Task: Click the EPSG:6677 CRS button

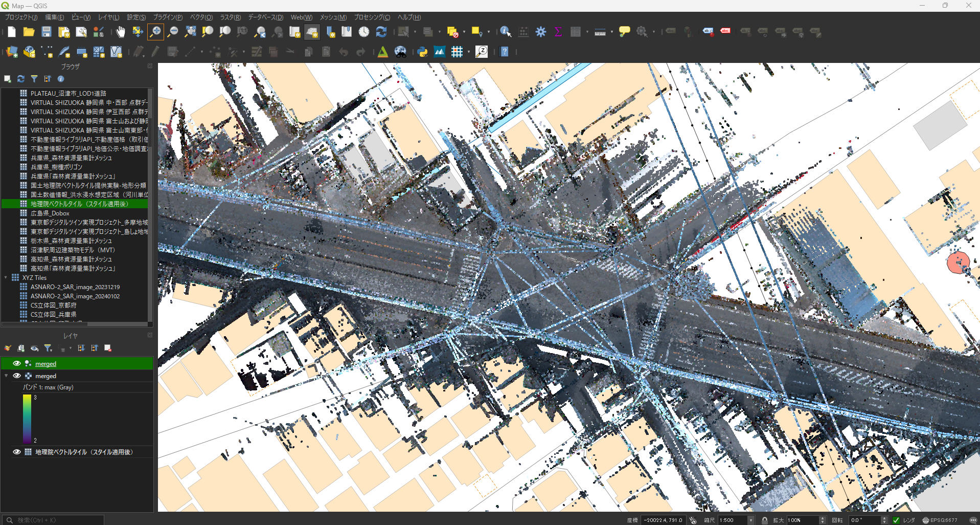Action: [940, 520]
